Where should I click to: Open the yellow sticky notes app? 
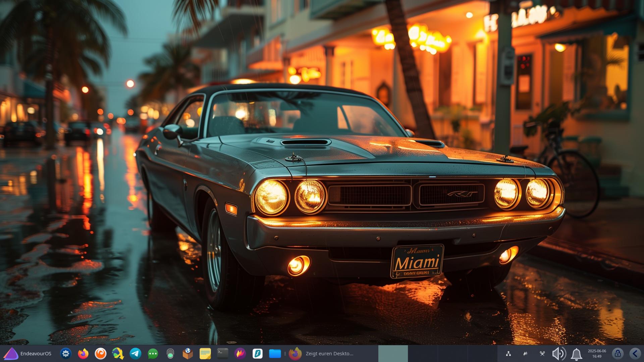click(205, 354)
